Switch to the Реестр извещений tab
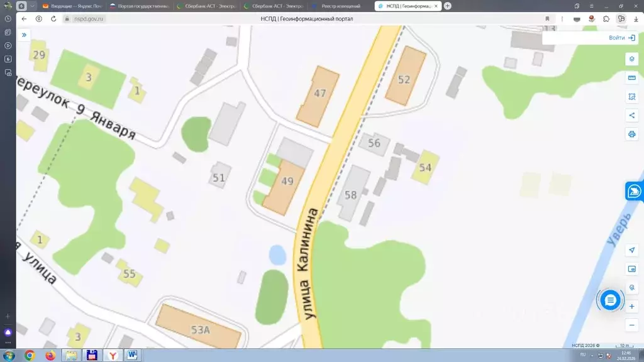This screenshot has width=644, height=362. point(340,6)
